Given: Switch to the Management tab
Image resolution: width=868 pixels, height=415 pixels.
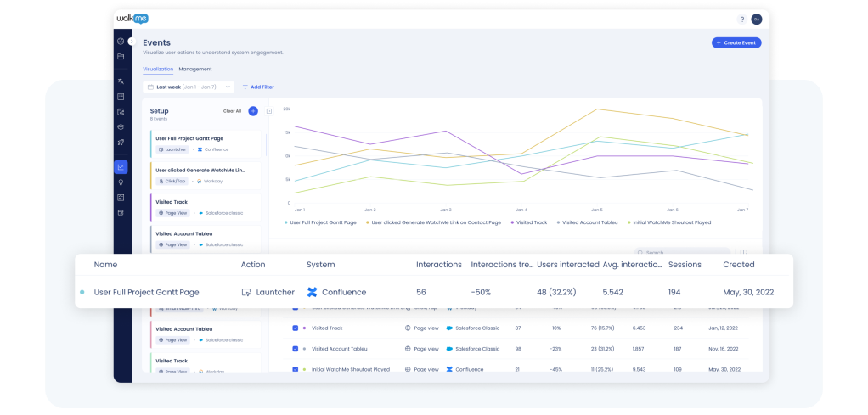Looking at the screenshot, I should [x=195, y=69].
